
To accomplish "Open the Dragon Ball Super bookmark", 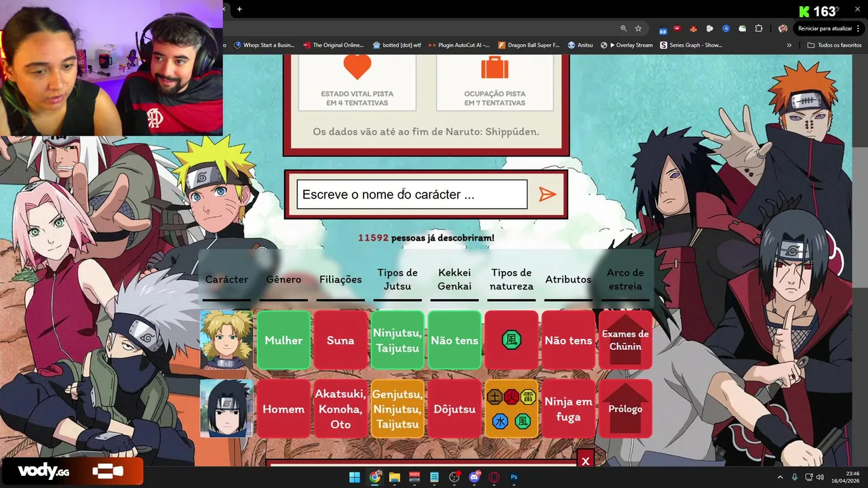I will [529, 45].
